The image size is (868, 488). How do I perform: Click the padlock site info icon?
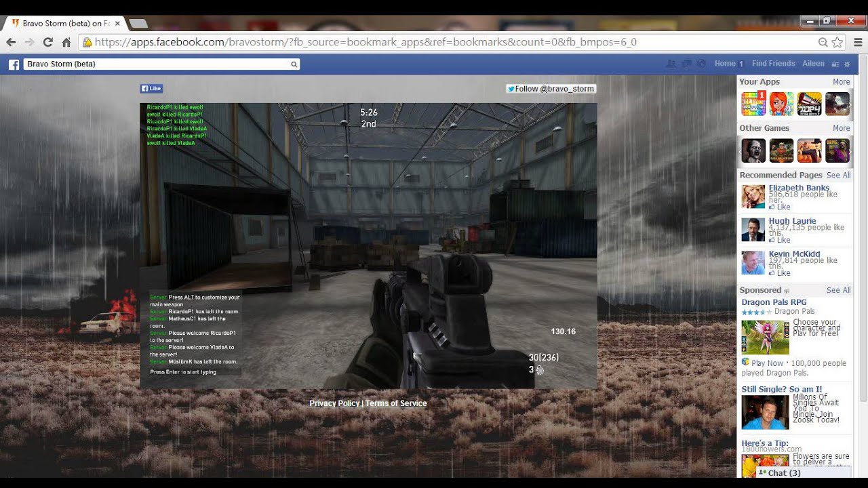click(x=87, y=42)
